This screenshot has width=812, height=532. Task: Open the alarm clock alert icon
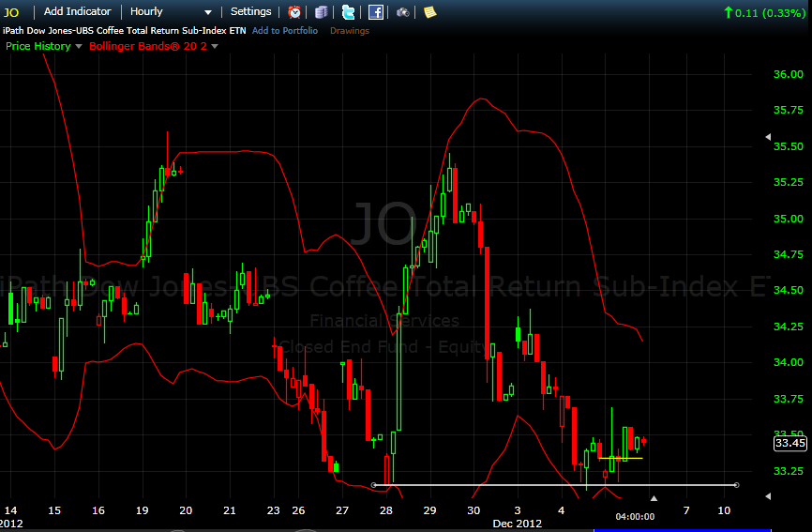(294, 12)
